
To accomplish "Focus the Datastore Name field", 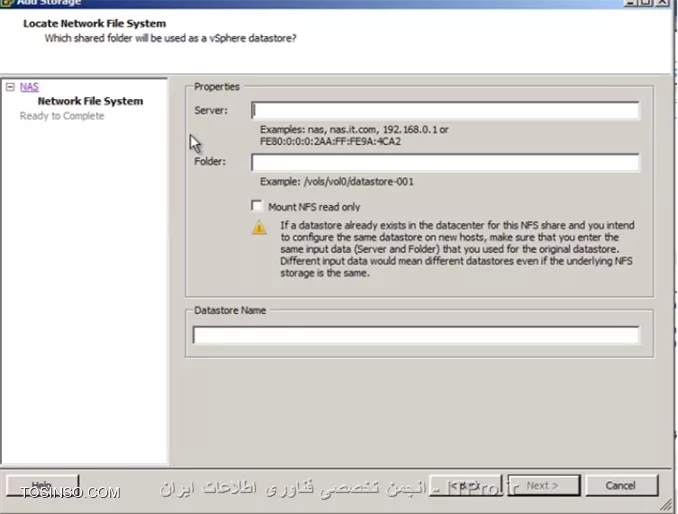I will pyautogui.click(x=416, y=335).
